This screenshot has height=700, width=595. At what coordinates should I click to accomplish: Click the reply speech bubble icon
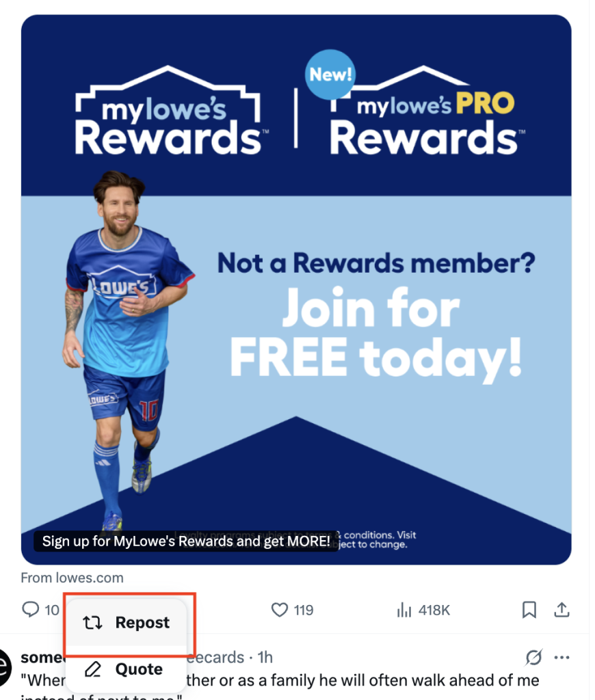click(30, 609)
